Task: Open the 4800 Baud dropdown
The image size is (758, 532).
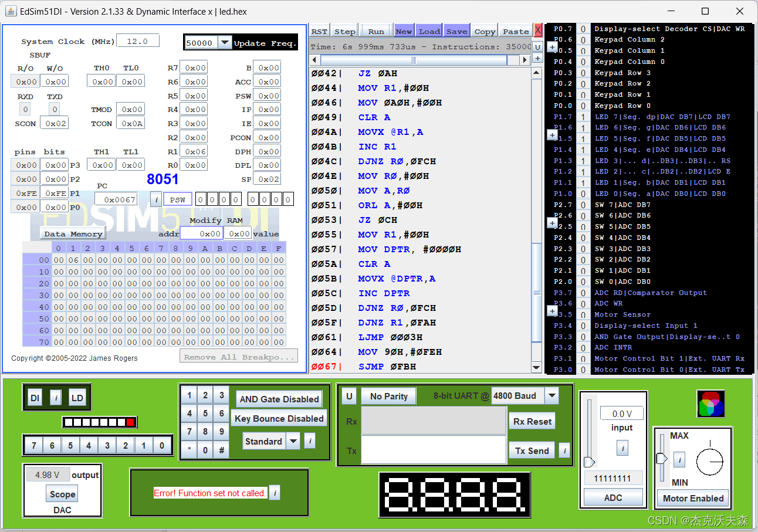Action: click(551, 396)
